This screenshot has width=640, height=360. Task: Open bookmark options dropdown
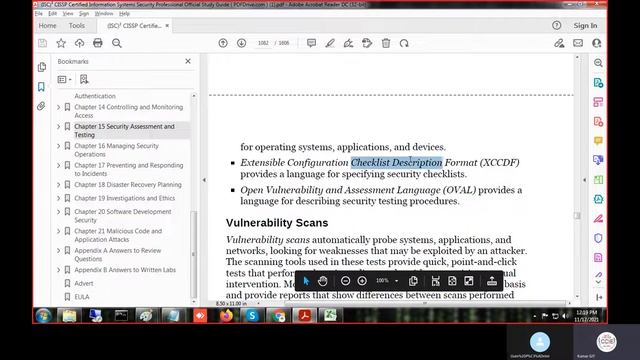coord(64,80)
